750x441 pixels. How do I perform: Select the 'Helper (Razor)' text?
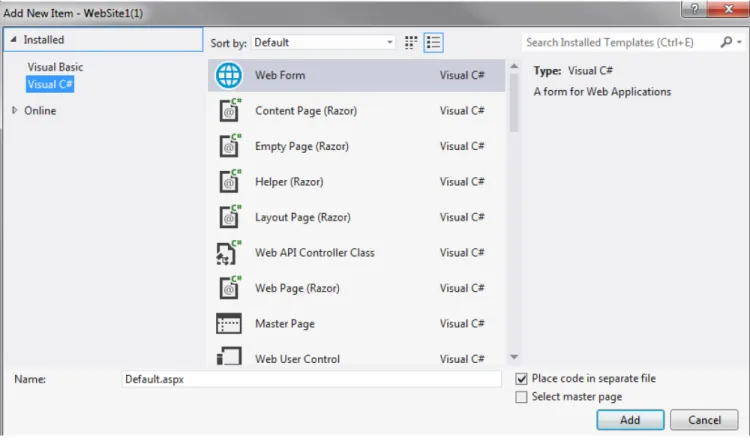tap(289, 182)
